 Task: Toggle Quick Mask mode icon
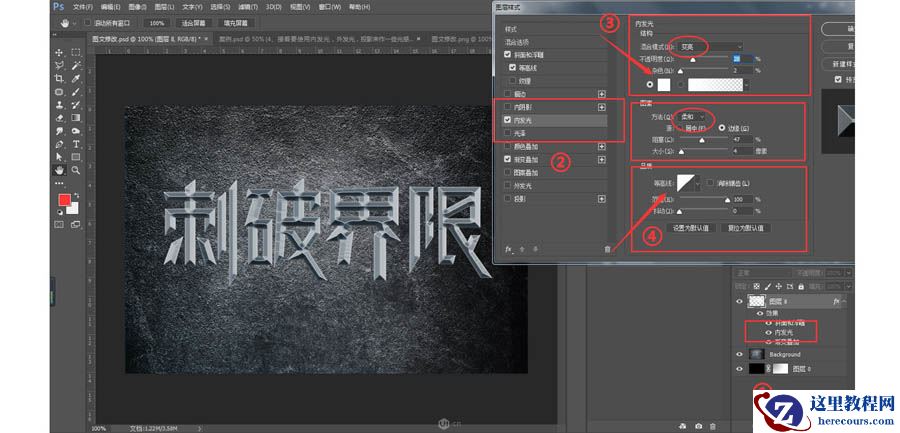click(x=59, y=225)
